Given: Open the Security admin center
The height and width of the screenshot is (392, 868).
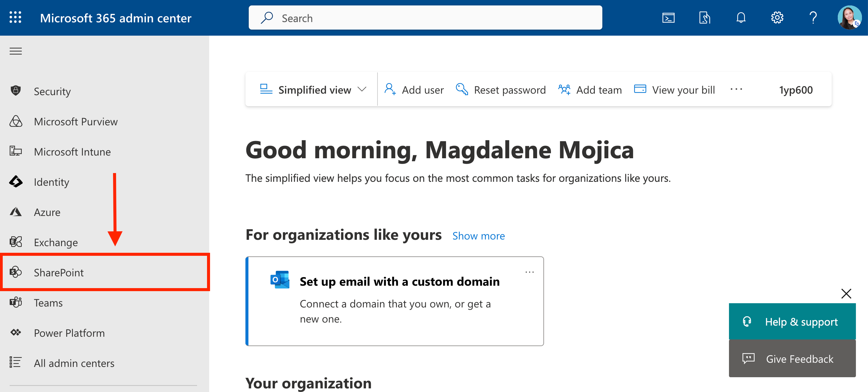Looking at the screenshot, I should pyautogui.click(x=52, y=91).
